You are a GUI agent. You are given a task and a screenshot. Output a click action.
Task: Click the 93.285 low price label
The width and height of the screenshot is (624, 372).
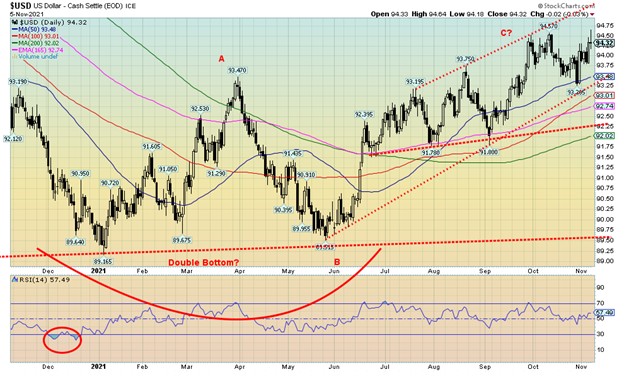(x=576, y=92)
